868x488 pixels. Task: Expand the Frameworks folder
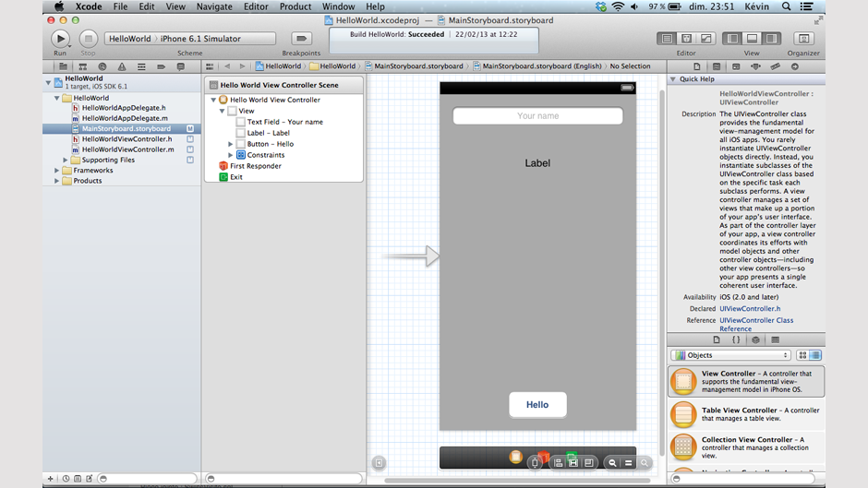coord(57,171)
